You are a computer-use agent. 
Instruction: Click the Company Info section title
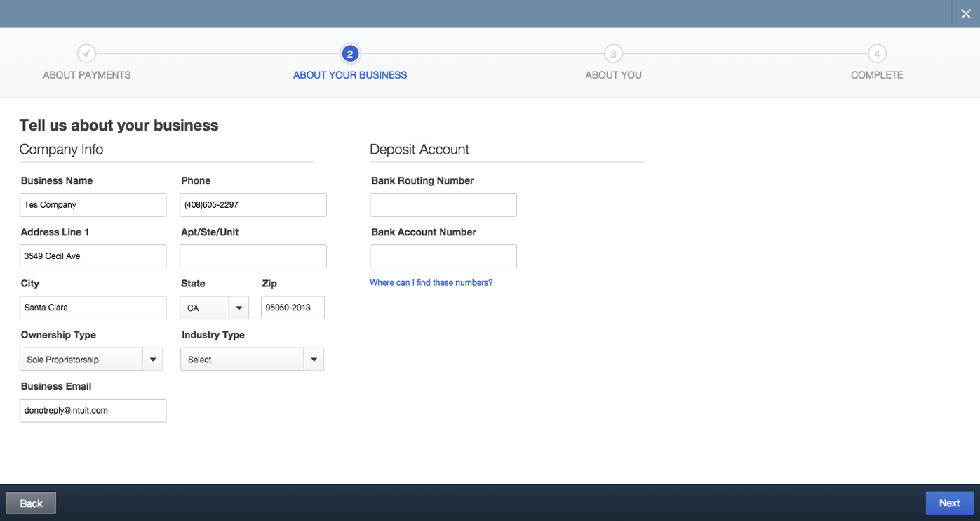click(62, 150)
